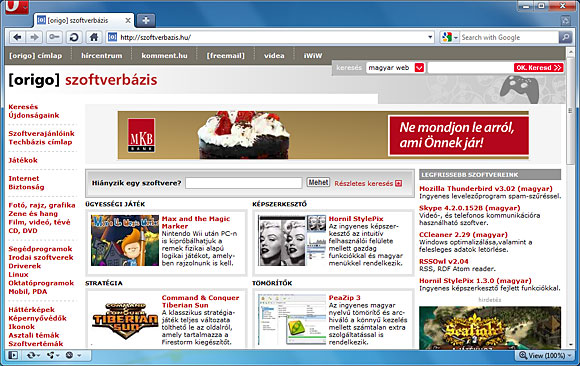Open the Google search engine selector

[449, 37]
